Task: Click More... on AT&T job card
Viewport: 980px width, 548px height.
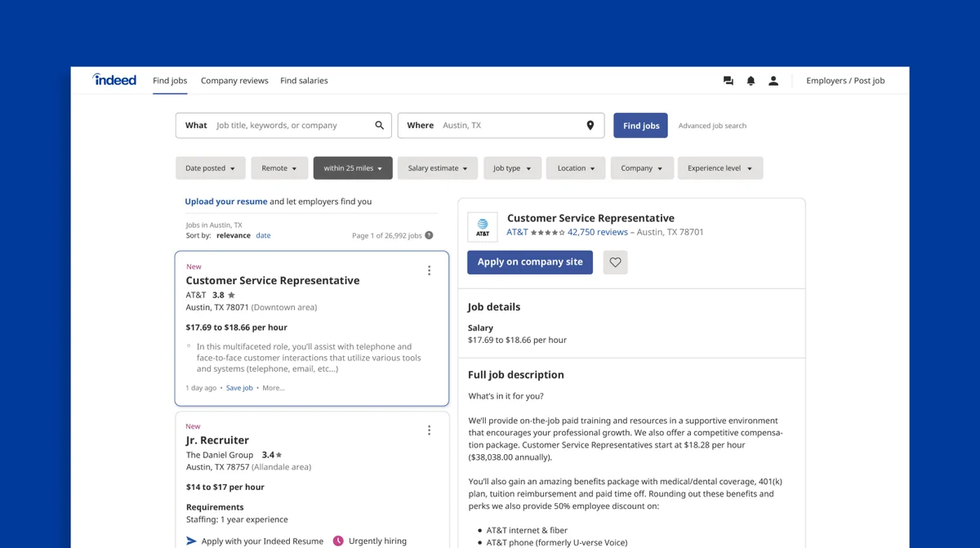Action: point(274,388)
